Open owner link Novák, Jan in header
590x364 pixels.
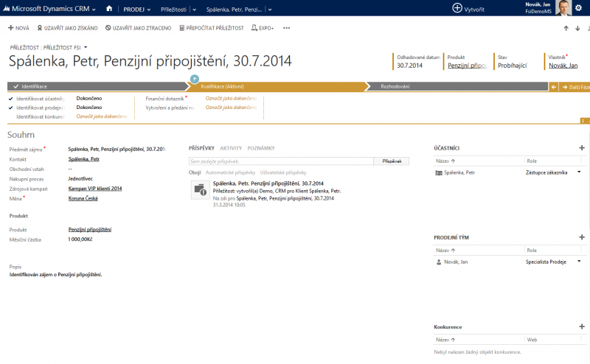[563, 66]
